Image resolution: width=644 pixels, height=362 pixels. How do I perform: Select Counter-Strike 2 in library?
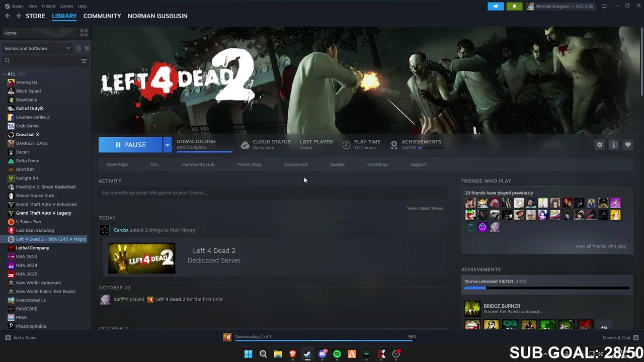(x=33, y=117)
